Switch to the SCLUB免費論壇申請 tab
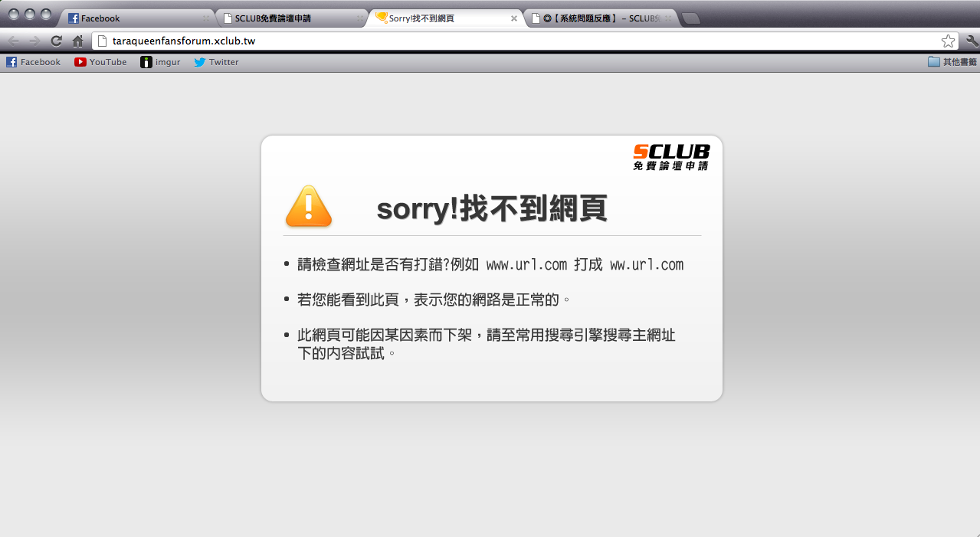Screen dimensions: 980x537 [291, 18]
